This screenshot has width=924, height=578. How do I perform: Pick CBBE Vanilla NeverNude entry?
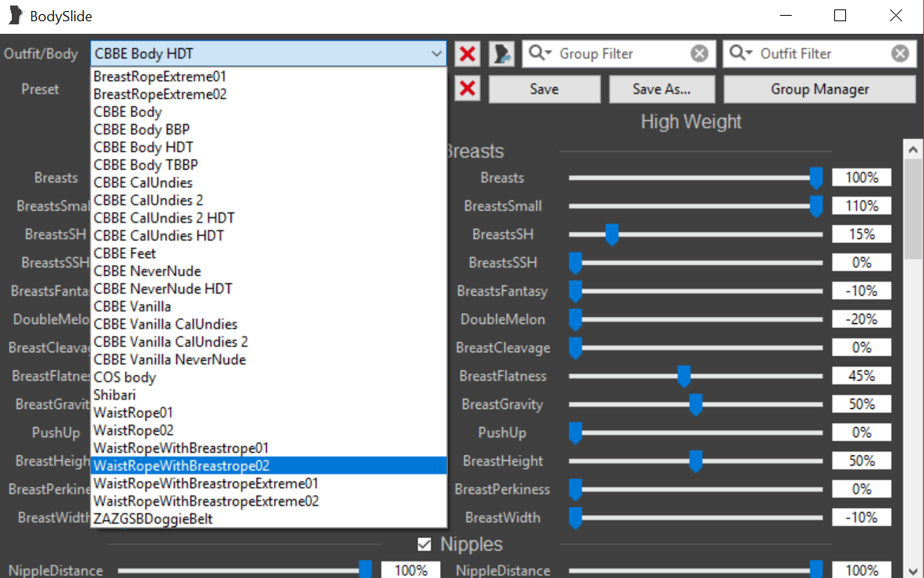268,359
